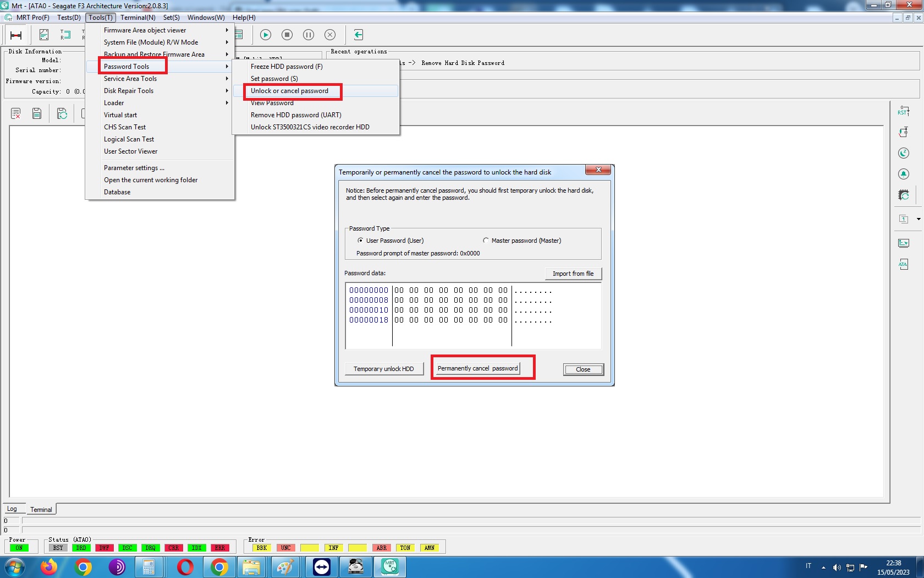Screen dimensions: 924x578
Task: Click the TR terminal toolbar icon
Action: pyautogui.click(x=65, y=35)
